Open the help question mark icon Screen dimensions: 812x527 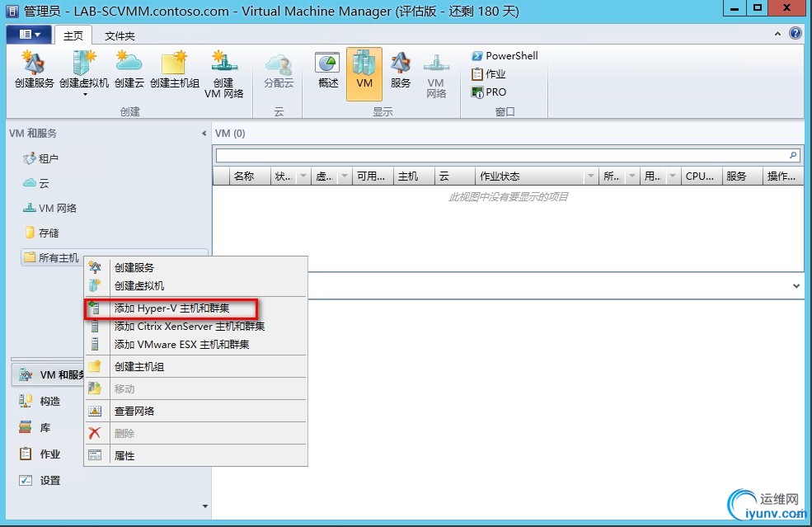pos(795,33)
